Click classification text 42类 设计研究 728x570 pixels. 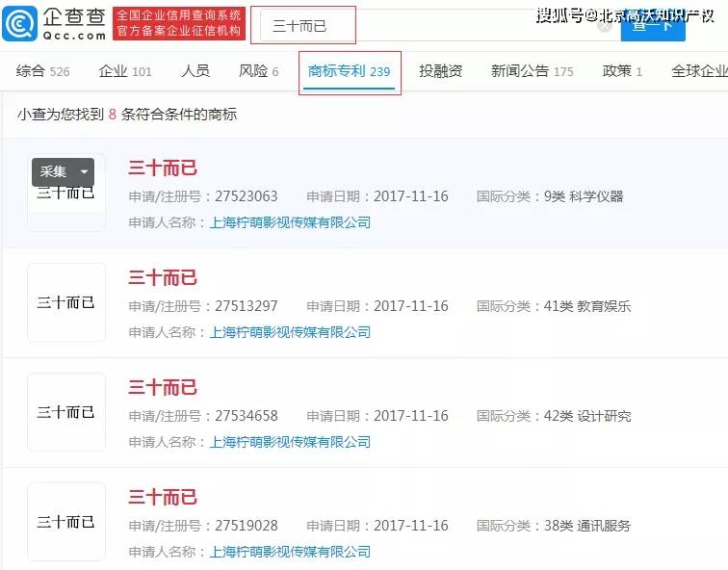(x=587, y=415)
